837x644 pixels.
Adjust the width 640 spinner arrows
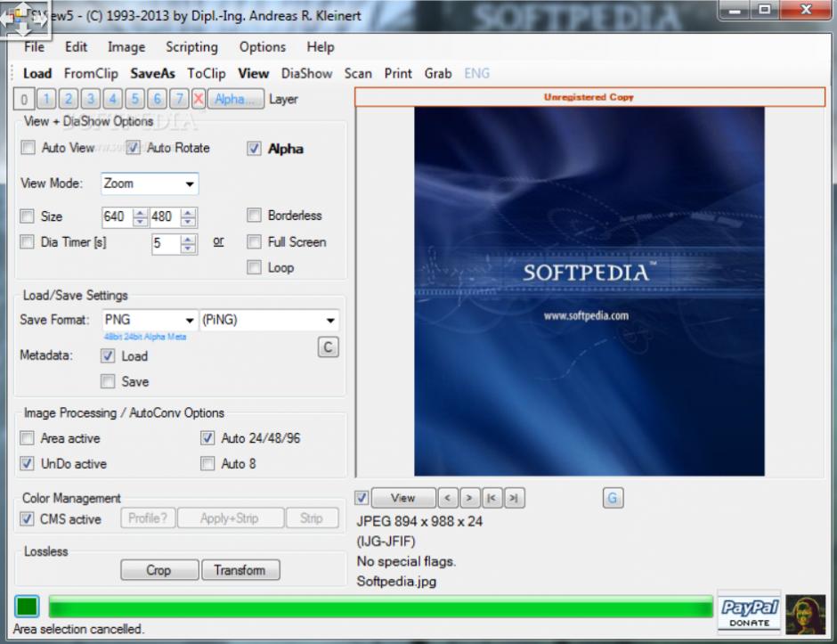click(x=141, y=216)
